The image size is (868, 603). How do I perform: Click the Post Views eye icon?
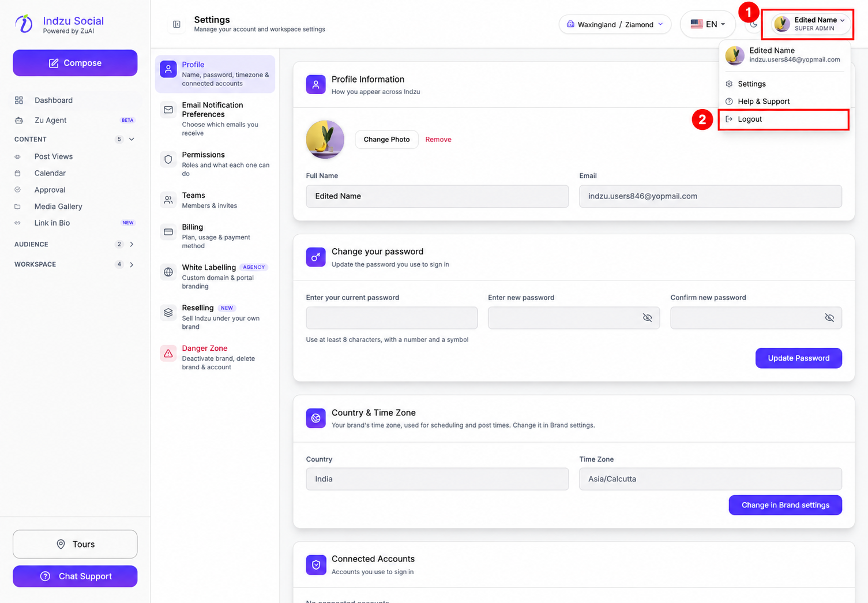(x=17, y=156)
